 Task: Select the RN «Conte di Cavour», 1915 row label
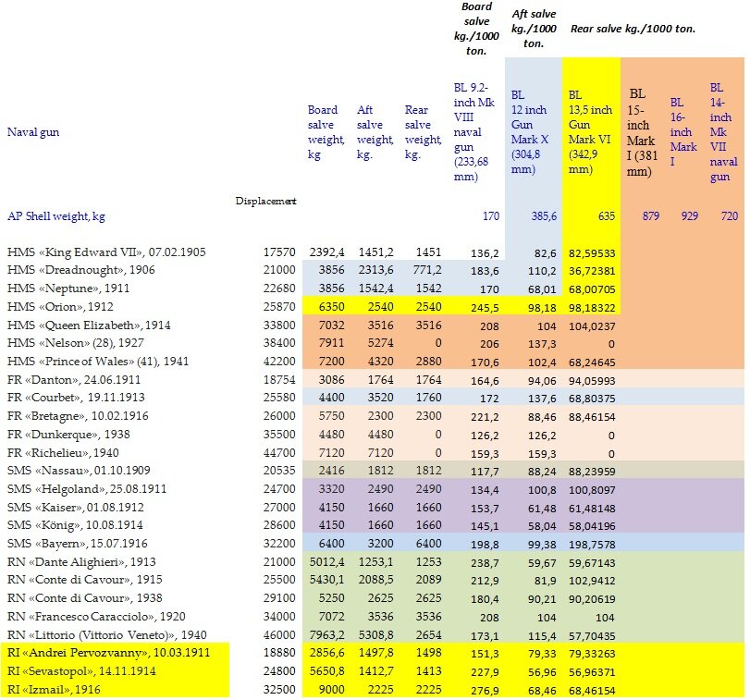[x=85, y=580]
